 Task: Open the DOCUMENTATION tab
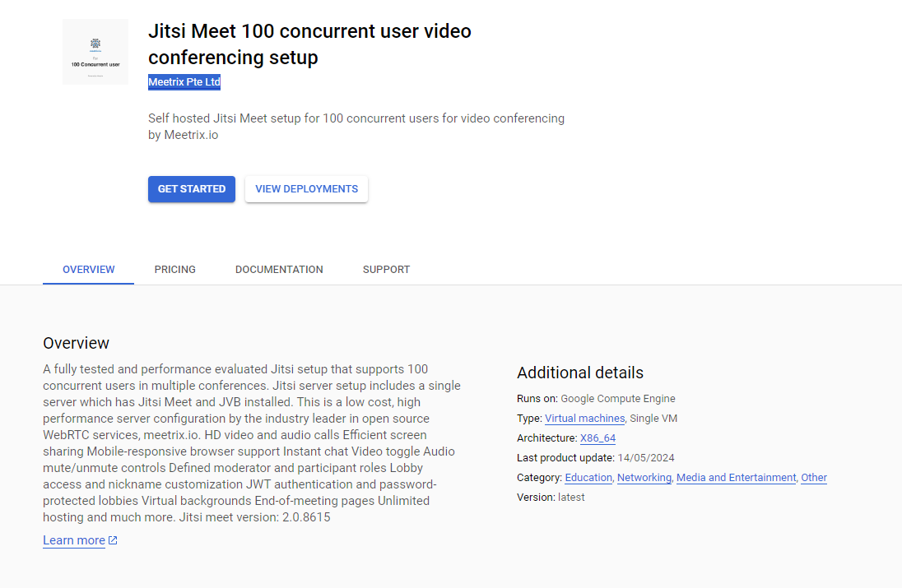coord(278,269)
